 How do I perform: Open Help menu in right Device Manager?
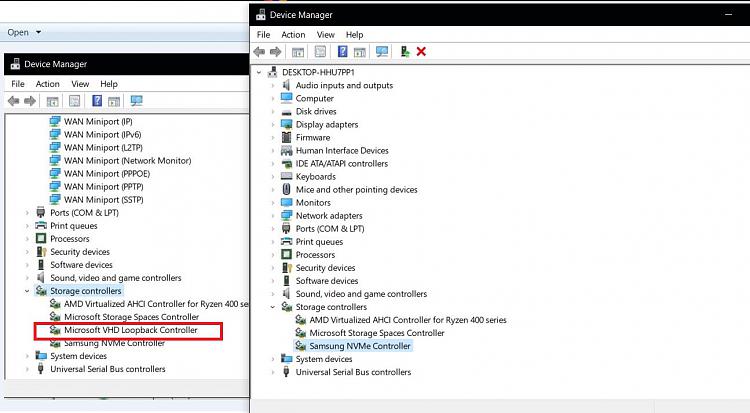click(x=354, y=34)
